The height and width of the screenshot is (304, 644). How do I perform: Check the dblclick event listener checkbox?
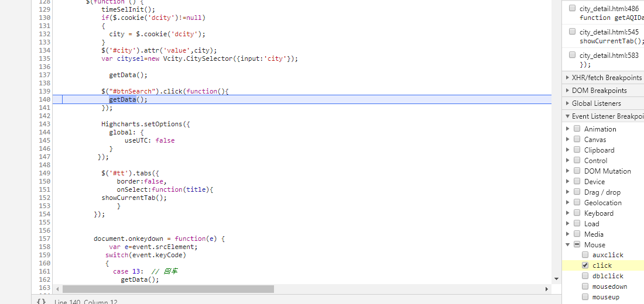click(x=585, y=276)
